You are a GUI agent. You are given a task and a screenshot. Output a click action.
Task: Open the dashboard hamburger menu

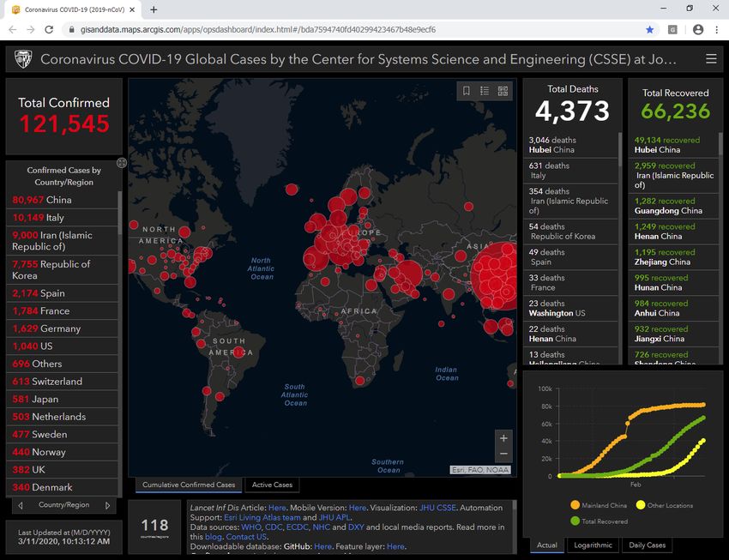711,59
